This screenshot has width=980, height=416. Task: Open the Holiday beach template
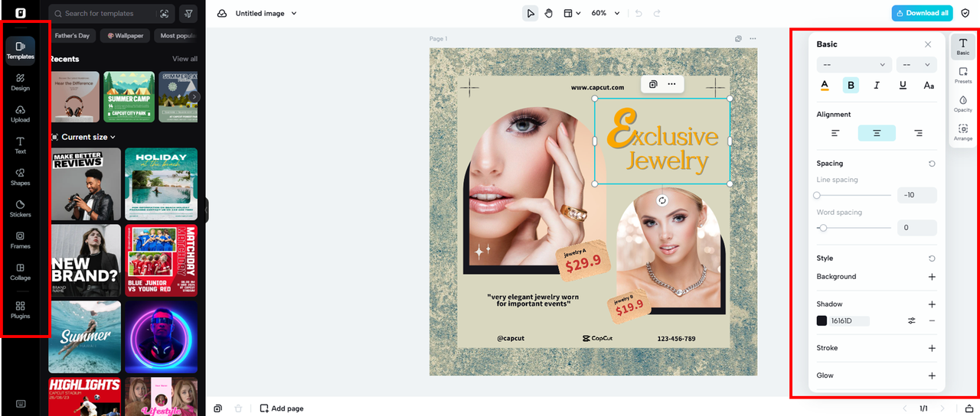click(161, 184)
